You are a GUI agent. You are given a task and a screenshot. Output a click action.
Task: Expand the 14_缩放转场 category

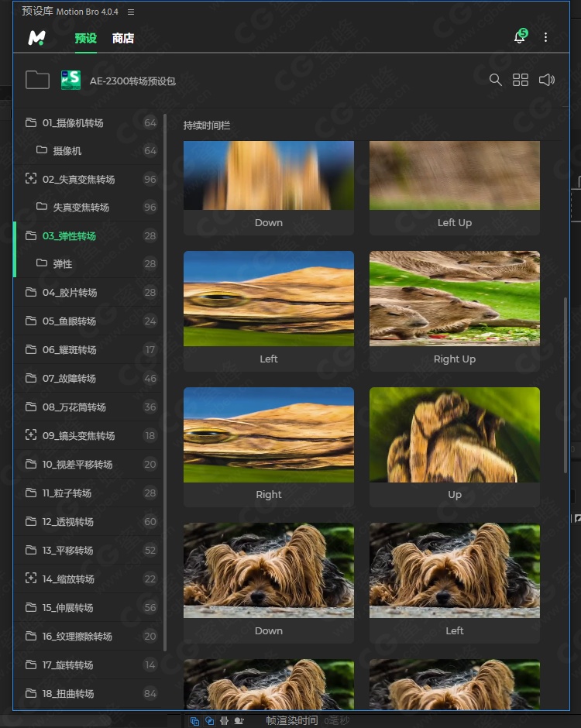click(88, 579)
